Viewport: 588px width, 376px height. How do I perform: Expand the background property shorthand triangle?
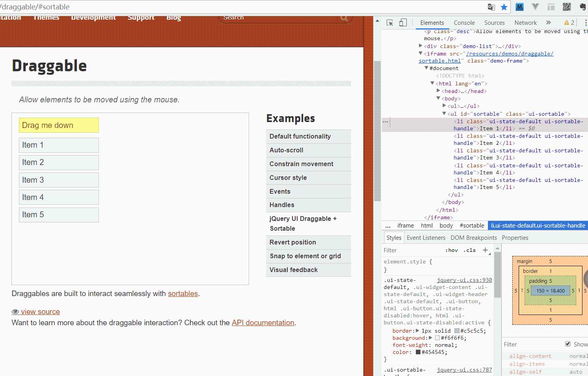(430, 338)
